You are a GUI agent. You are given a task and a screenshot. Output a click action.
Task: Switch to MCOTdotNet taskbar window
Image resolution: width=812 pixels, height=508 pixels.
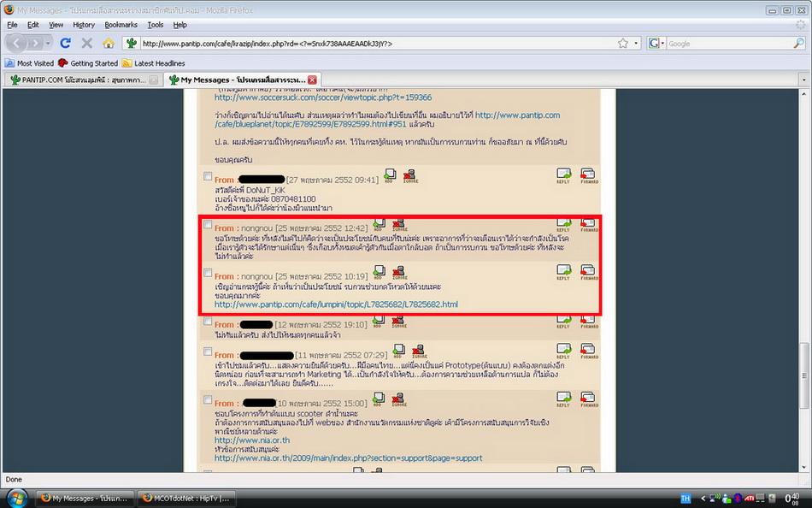click(x=187, y=498)
